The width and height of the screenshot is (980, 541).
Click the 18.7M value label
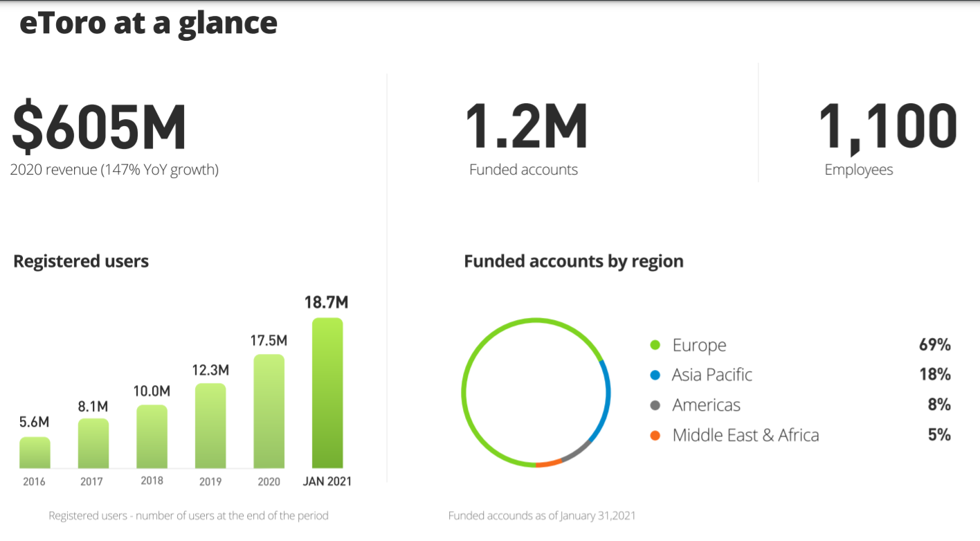tap(327, 303)
